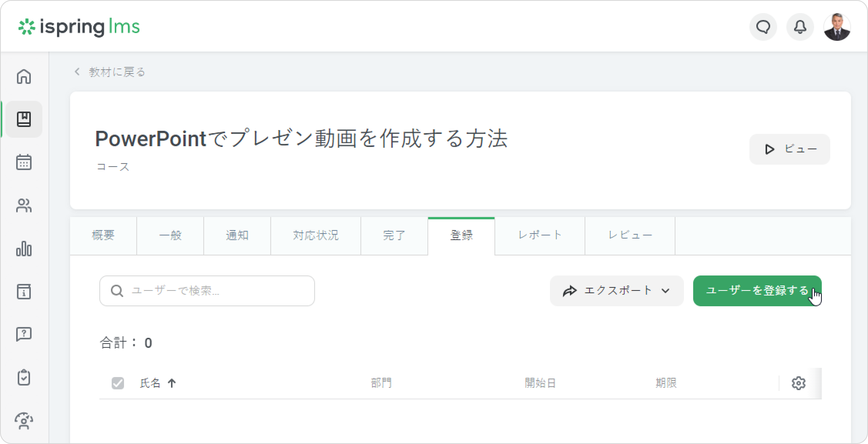
Task: Switch to the 概要 tab
Action: pyautogui.click(x=103, y=235)
